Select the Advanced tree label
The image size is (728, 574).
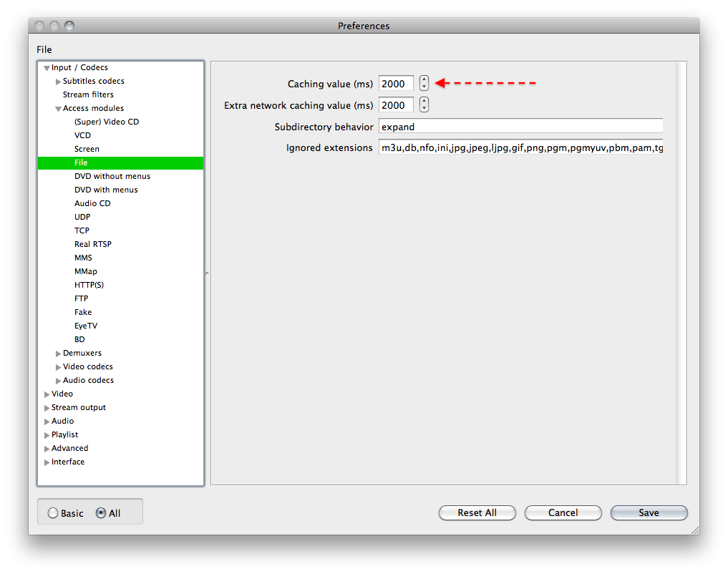(x=69, y=448)
